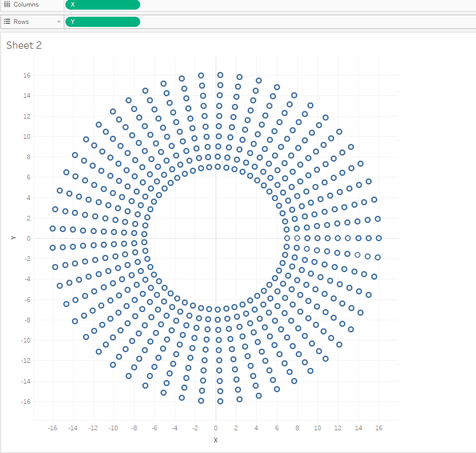This screenshot has height=453, width=476.
Task: Click the -16 label on the Y axis
Action: pyautogui.click(x=26, y=402)
